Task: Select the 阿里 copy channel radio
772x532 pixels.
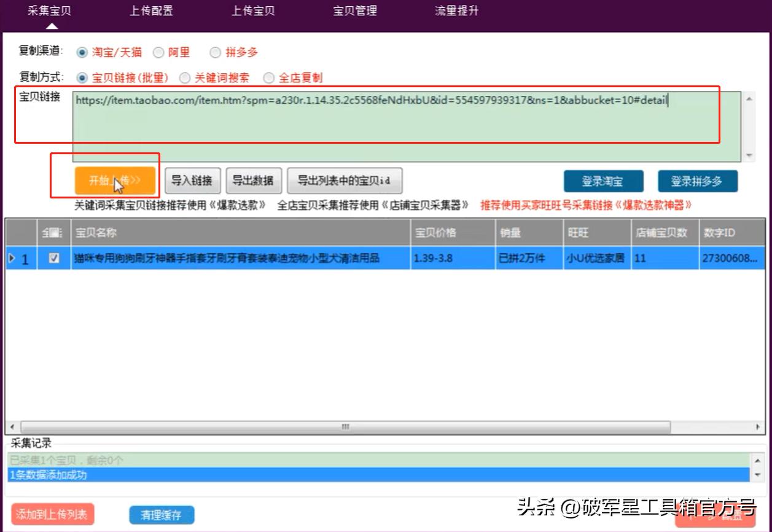Action: click(158, 53)
